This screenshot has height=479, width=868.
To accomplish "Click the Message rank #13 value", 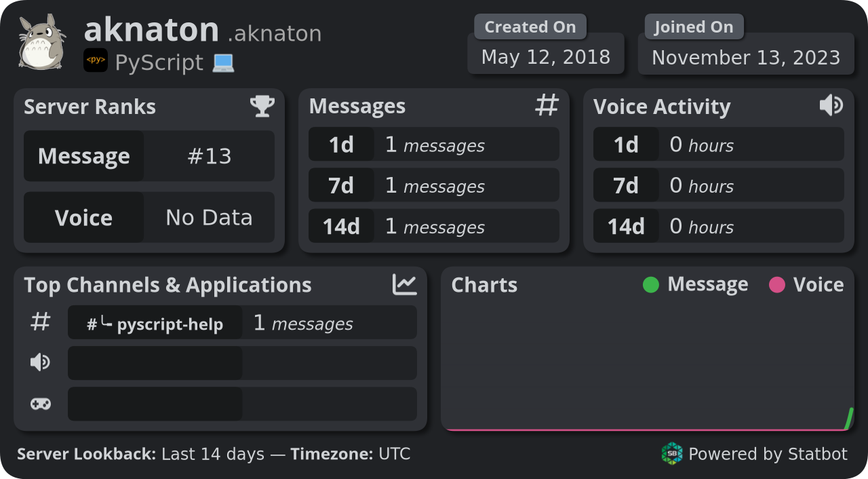I will point(209,156).
